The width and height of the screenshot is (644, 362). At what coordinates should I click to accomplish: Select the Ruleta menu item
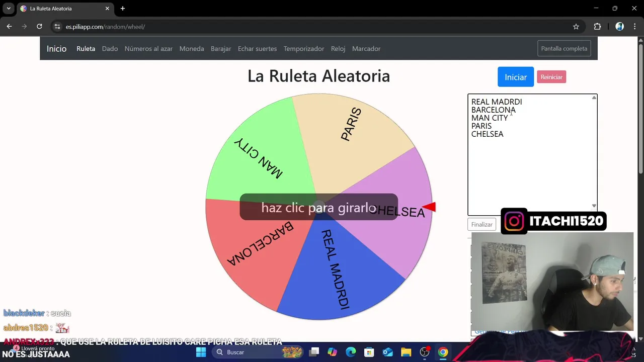coord(86,48)
